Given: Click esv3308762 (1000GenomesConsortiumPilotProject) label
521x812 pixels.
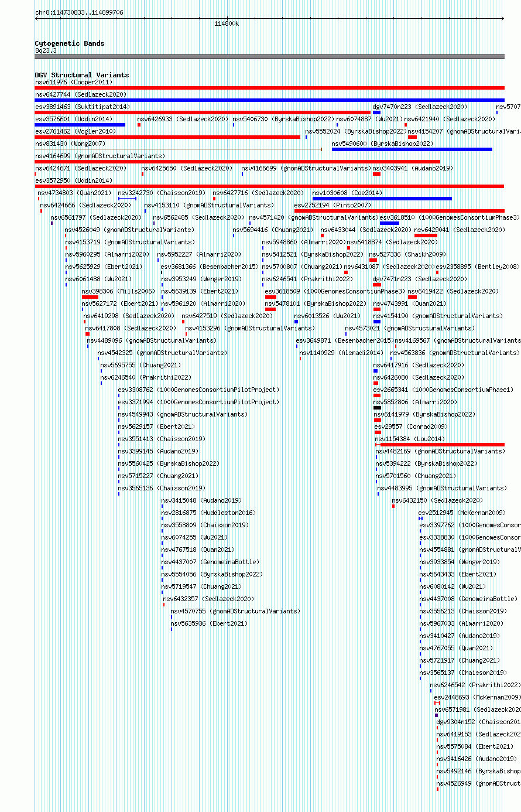Looking at the screenshot, I should point(199,390).
